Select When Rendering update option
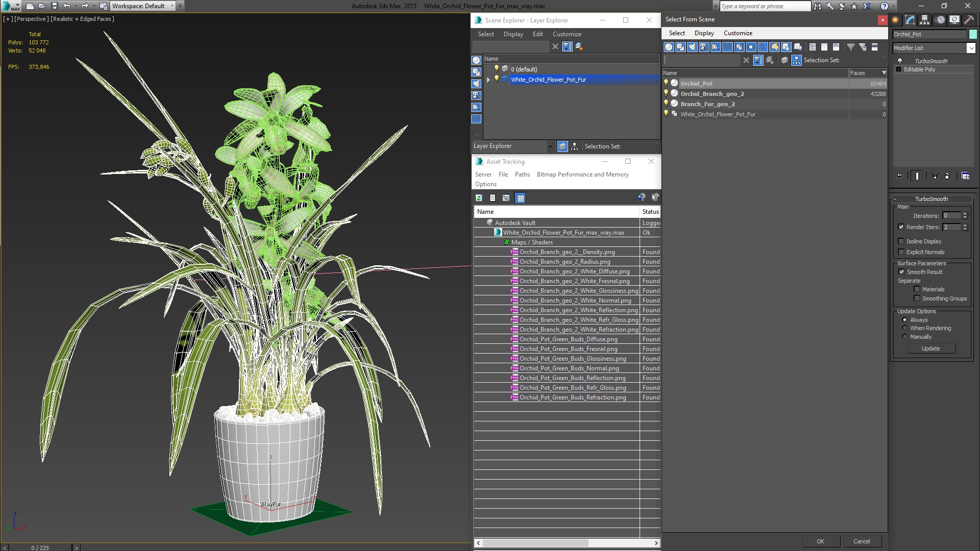Viewport: 980px width, 551px height. coord(904,328)
